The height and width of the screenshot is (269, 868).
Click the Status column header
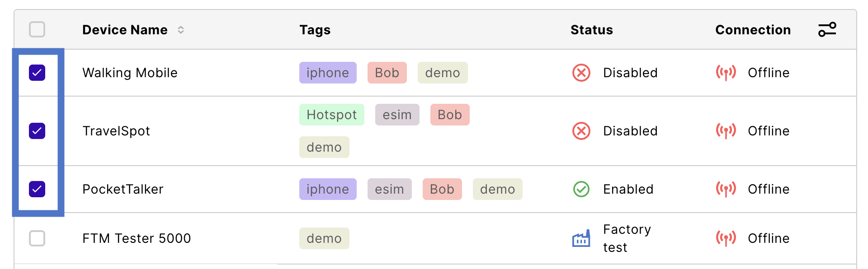(592, 30)
